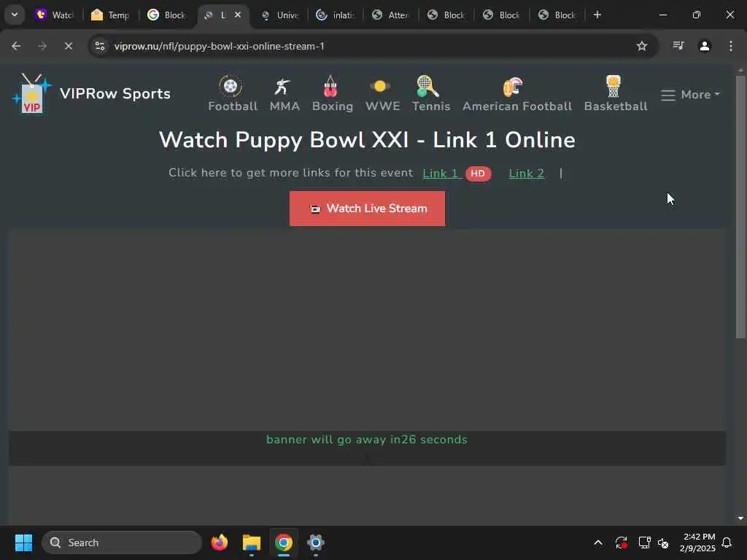The width and height of the screenshot is (747, 560).
Task: Close the active browser tab
Action: 238,15
